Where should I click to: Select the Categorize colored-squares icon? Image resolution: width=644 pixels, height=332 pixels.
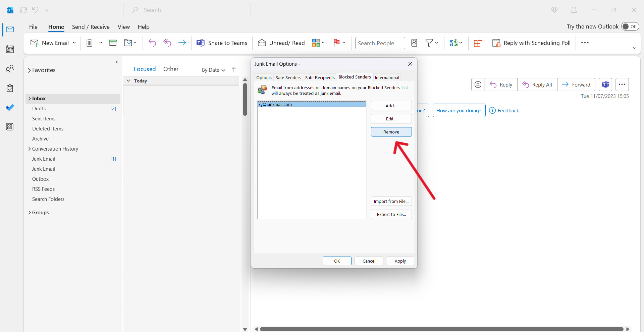(x=316, y=43)
